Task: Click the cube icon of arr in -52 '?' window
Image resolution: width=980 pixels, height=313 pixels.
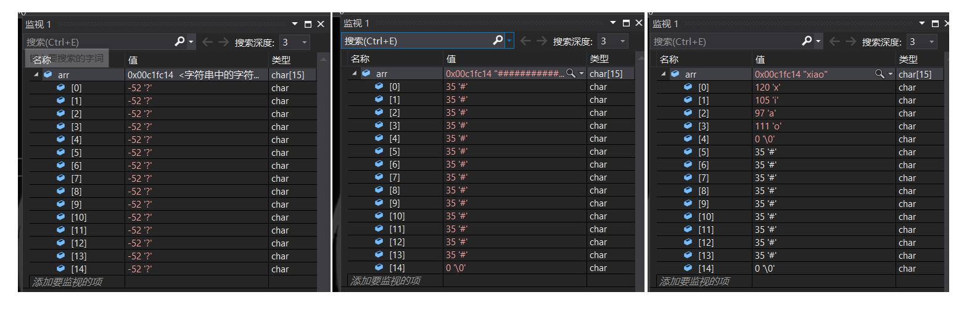Action: 48,75
